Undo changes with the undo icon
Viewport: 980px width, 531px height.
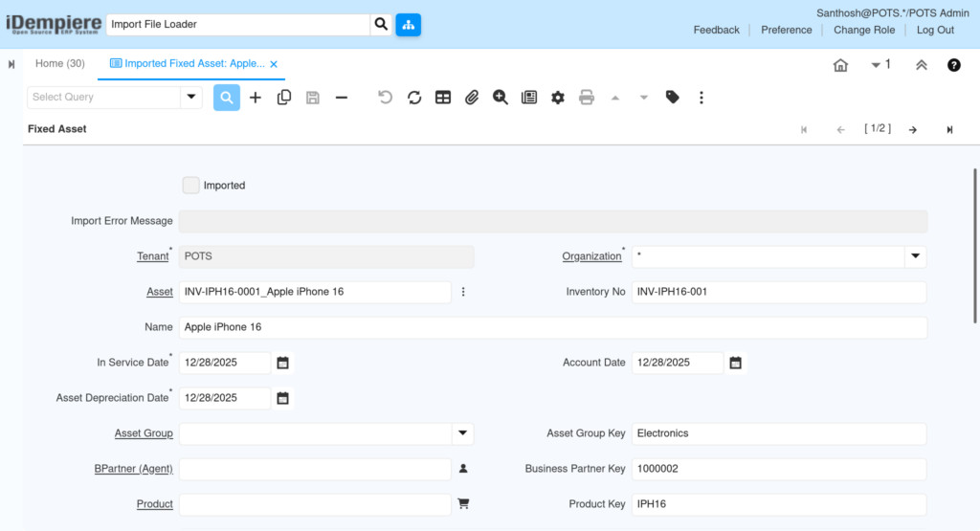click(385, 98)
